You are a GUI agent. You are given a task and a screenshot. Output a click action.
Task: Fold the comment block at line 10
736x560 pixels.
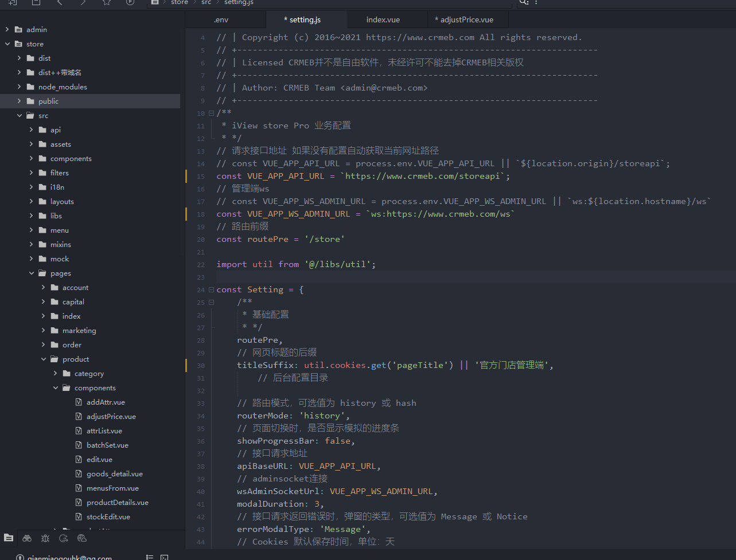point(211,113)
